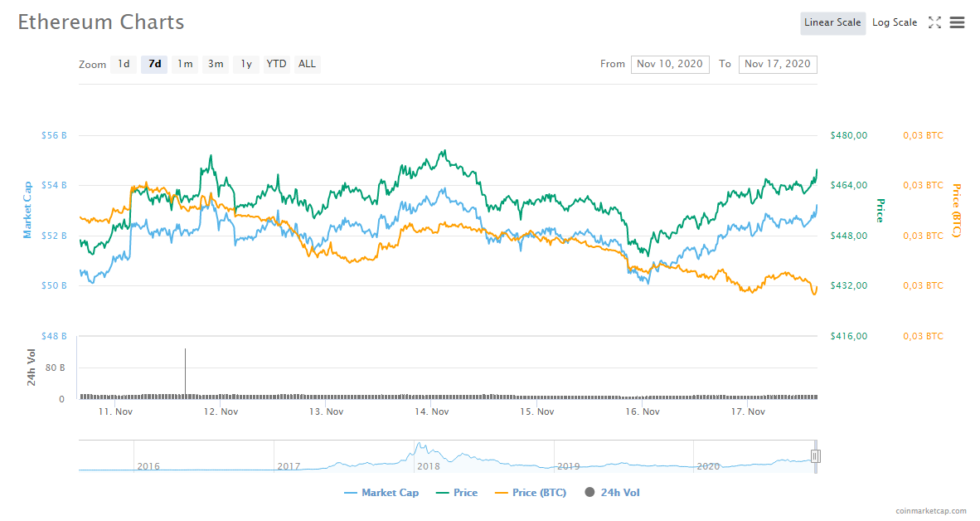Enter fullscreen chart view
Viewport: 980px width, 521px height.
tap(934, 23)
